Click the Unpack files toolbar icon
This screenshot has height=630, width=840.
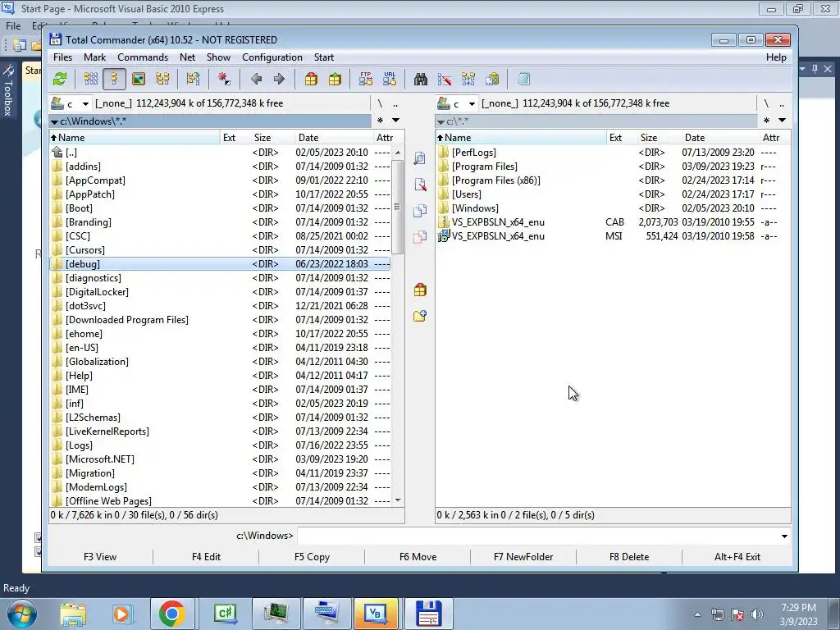tap(335, 80)
